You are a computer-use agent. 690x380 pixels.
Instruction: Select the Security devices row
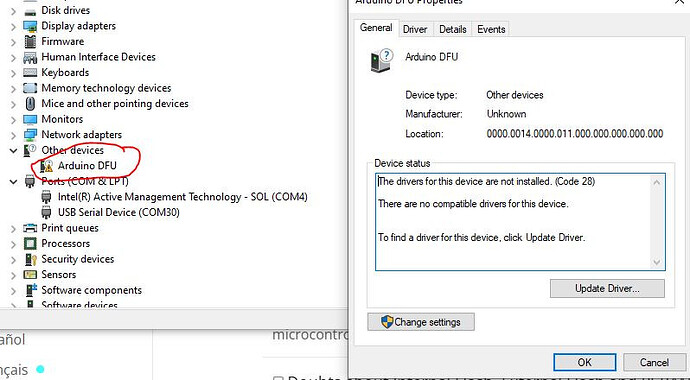pos(77,259)
